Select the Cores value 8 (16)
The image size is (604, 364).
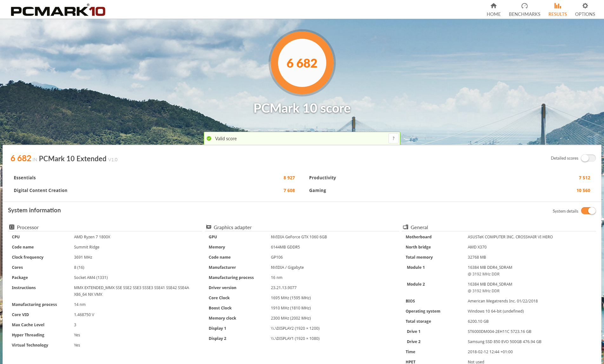click(x=79, y=268)
